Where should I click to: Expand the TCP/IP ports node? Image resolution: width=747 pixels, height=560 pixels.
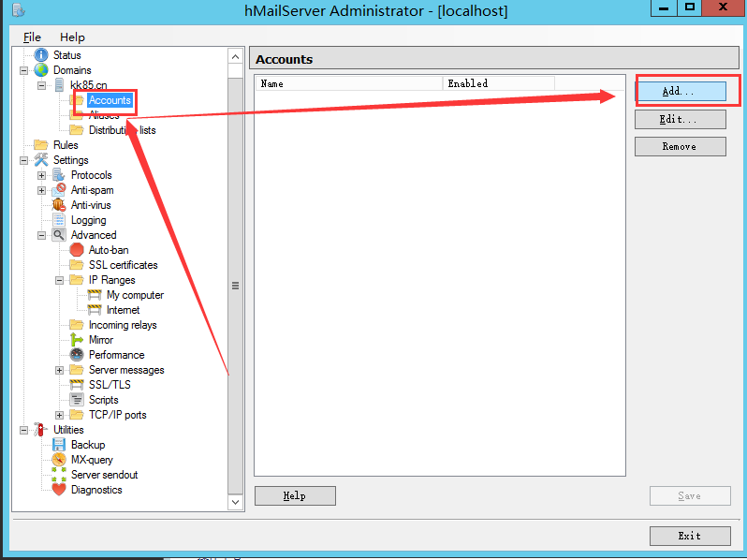[x=59, y=415]
